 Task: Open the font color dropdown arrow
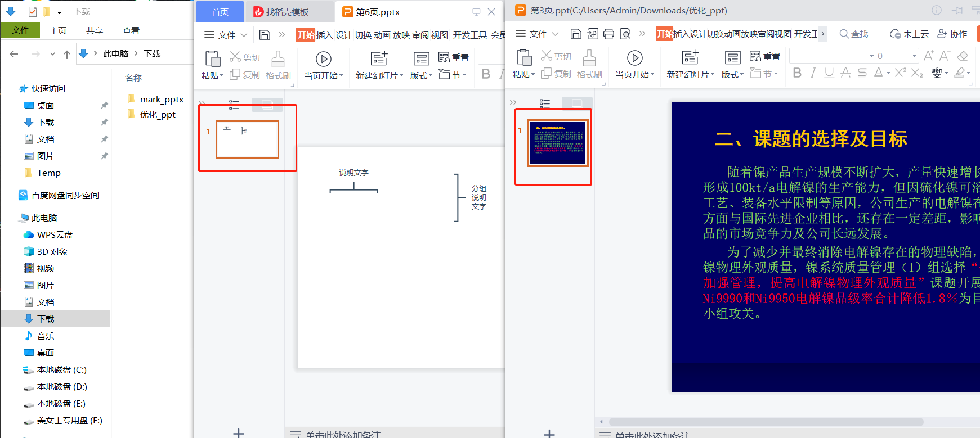888,73
